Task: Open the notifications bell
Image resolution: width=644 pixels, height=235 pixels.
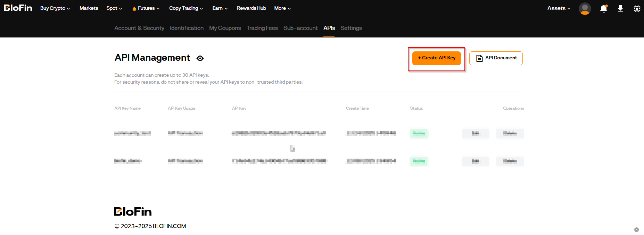Action: tap(604, 9)
